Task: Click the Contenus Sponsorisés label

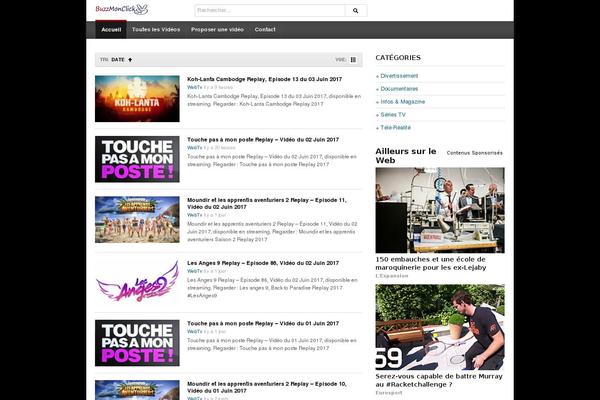Action: [474, 153]
